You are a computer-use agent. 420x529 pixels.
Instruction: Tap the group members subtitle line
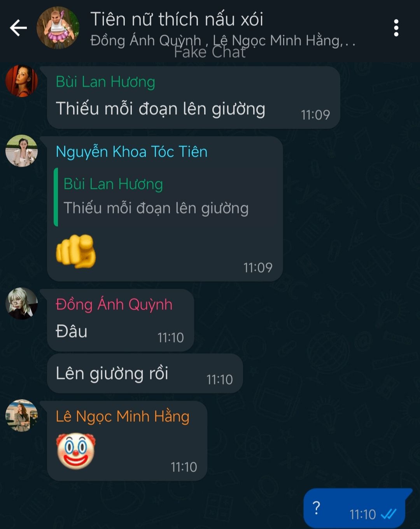coord(223,40)
